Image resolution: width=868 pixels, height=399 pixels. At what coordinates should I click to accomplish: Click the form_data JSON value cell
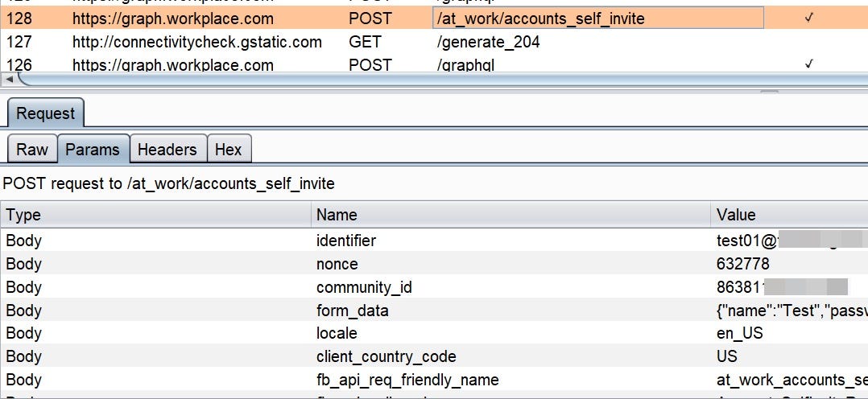pos(792,311)
